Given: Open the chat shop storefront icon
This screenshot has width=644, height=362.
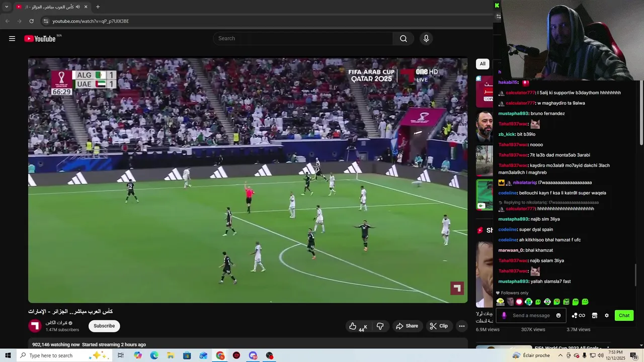Looking at the screenshot, I should pyautogui.click(x=594, y=315).
